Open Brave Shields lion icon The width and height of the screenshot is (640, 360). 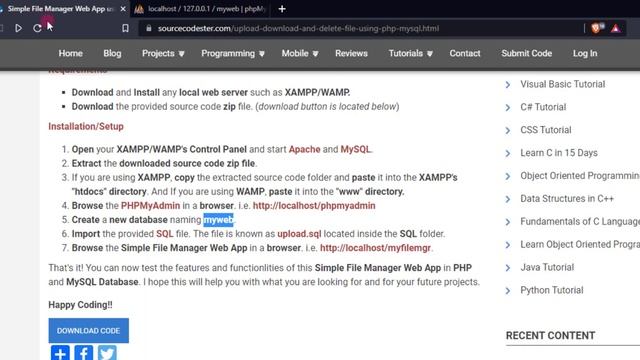(596, 28)
